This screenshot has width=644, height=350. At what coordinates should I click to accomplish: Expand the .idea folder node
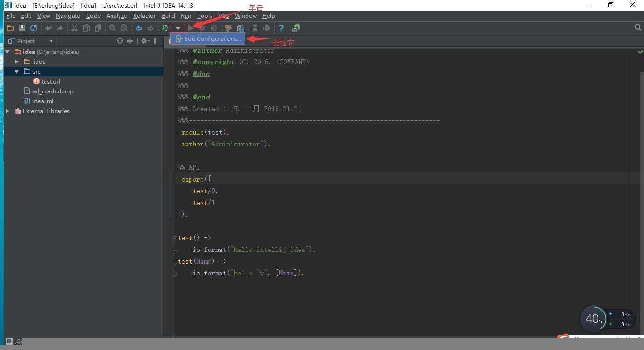coord(17,61)
